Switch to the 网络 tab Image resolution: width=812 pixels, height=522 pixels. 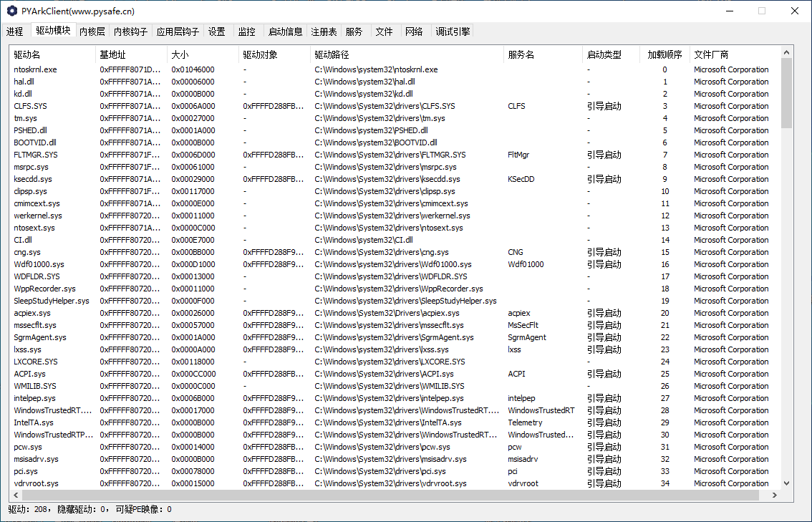(x=414, y=32)
